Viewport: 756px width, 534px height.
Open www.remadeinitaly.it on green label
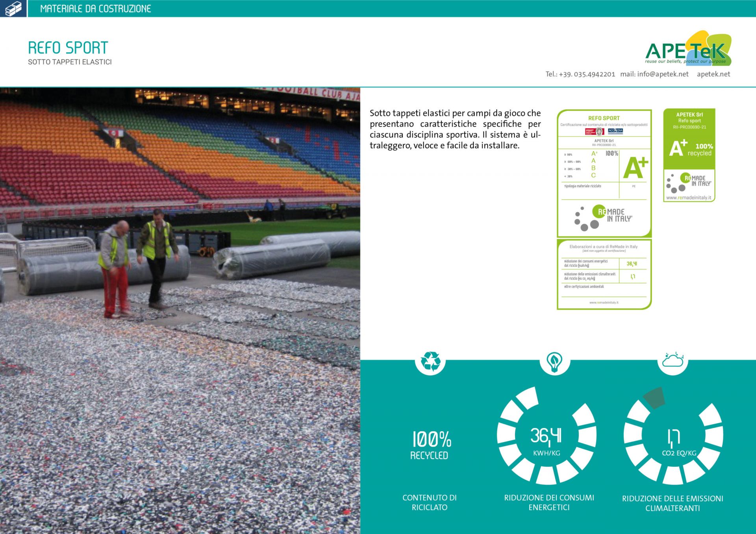[689, 198]
